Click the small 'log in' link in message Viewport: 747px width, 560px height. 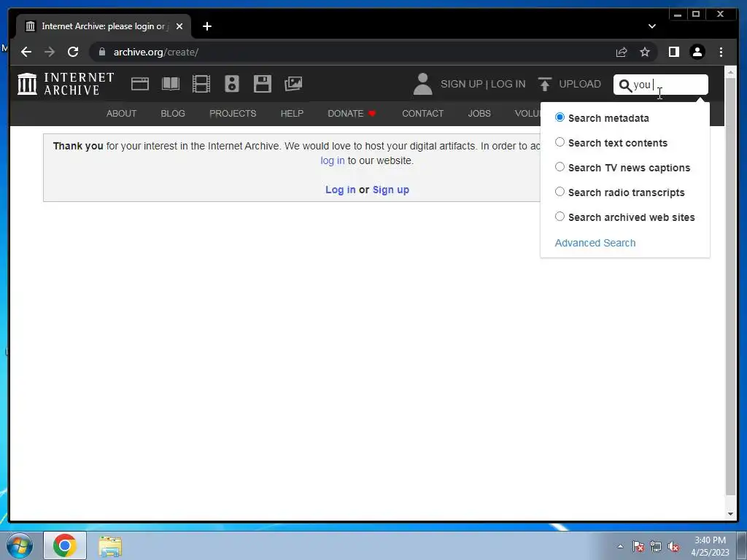coord(333,160)
